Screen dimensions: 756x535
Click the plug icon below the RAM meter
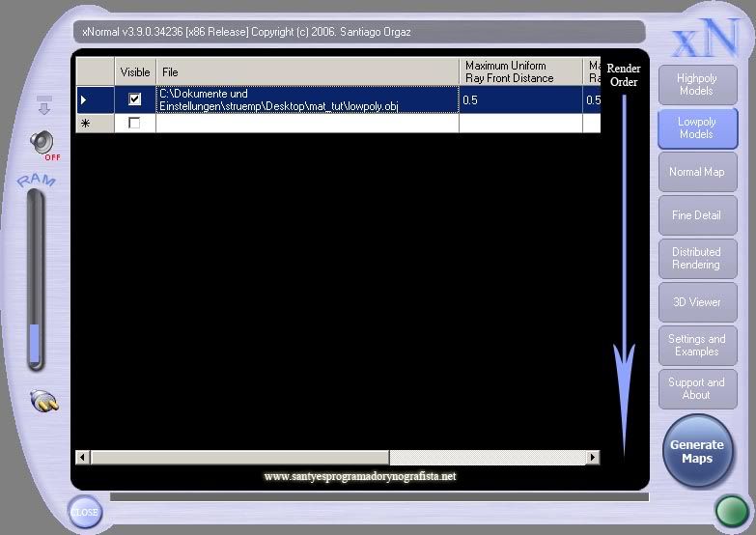tap(43, 401)
